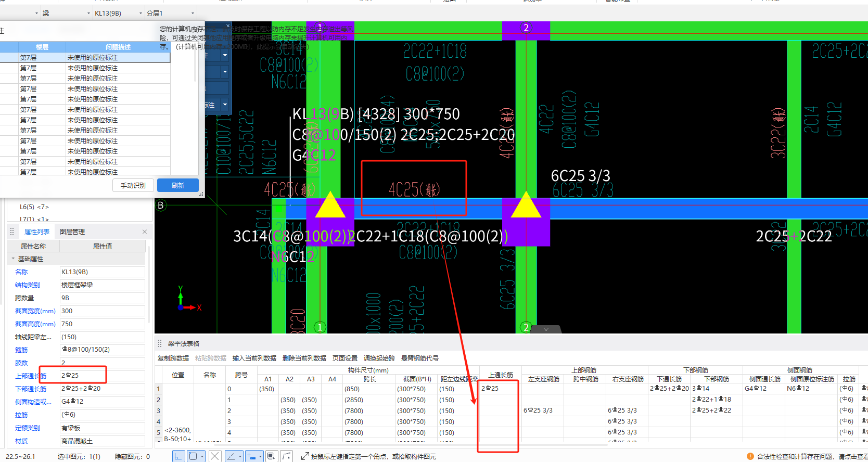The height and width of the screenshot is (462, 868).
Task: Select L6(5) <7> in component list
Action: click(x=34, y=207)
